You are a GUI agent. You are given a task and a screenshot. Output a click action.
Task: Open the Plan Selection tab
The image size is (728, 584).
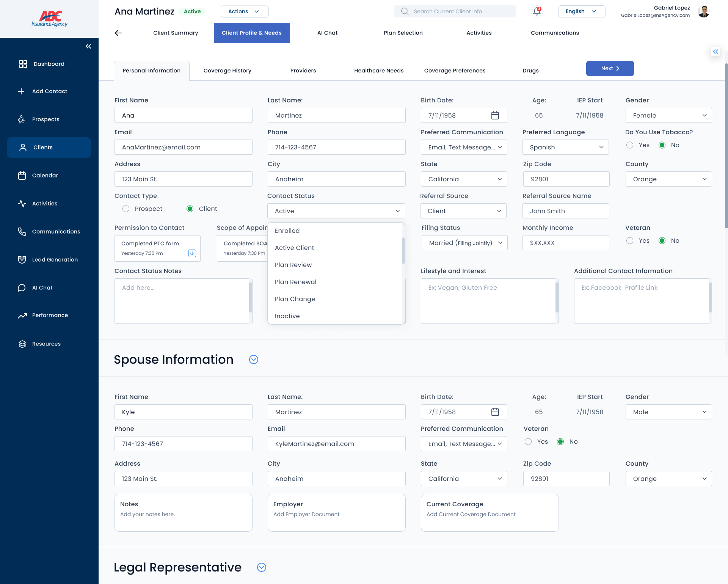403,33
